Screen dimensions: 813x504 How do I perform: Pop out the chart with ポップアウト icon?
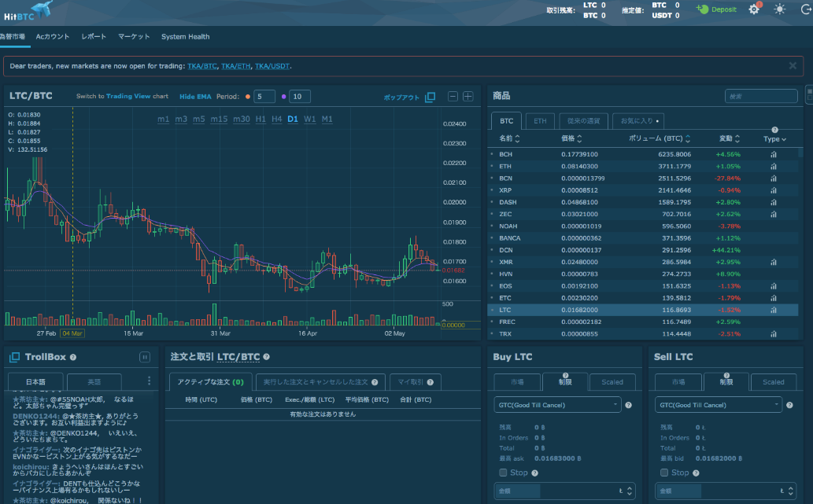(430, 97)
